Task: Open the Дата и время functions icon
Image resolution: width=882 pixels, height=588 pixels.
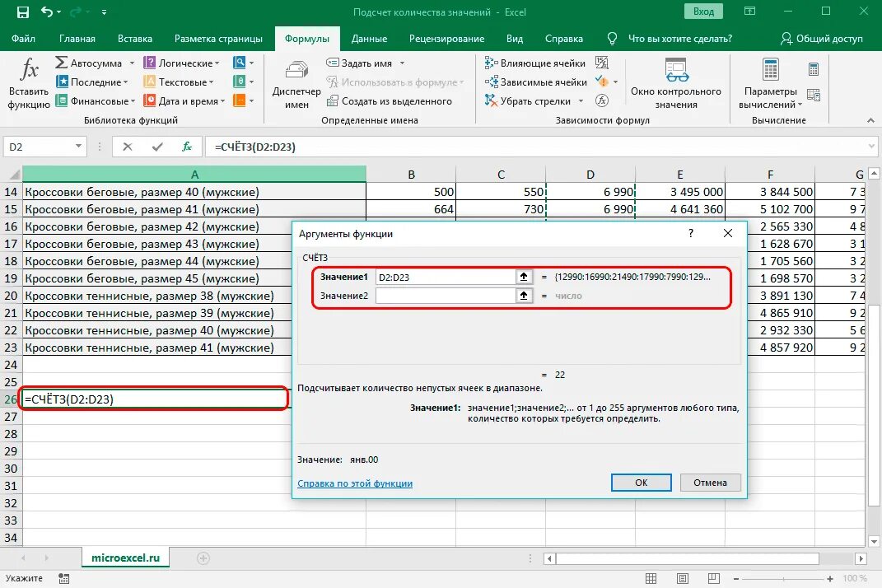Action: [150, 100]
